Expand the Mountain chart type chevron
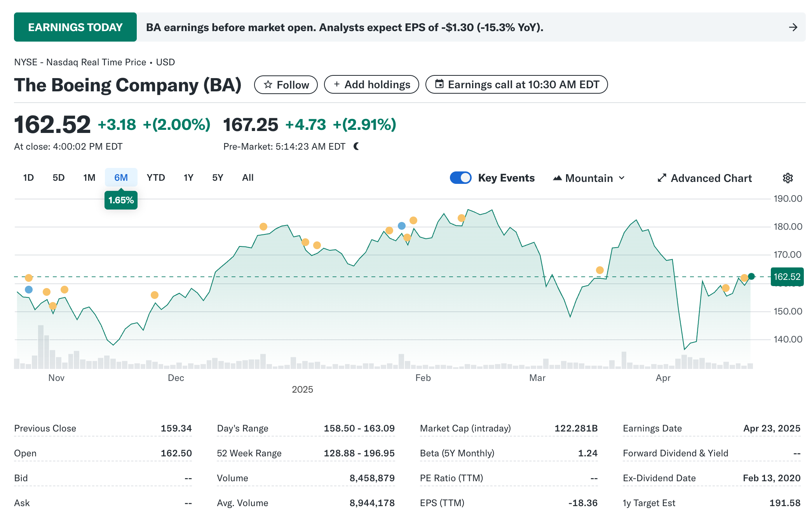Viewport: 812px width, 517px height. coord(622,178)
